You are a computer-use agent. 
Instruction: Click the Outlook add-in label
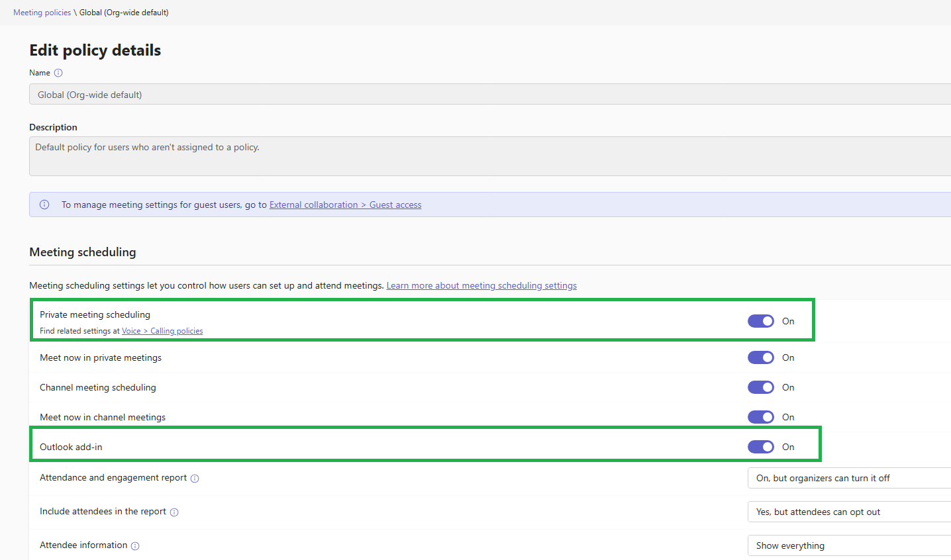click(x=71, y=447)
